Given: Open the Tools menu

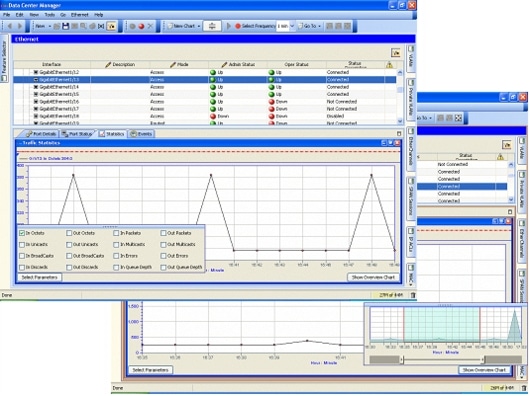Looking at the screenshot, I should (x=49, y=15).
